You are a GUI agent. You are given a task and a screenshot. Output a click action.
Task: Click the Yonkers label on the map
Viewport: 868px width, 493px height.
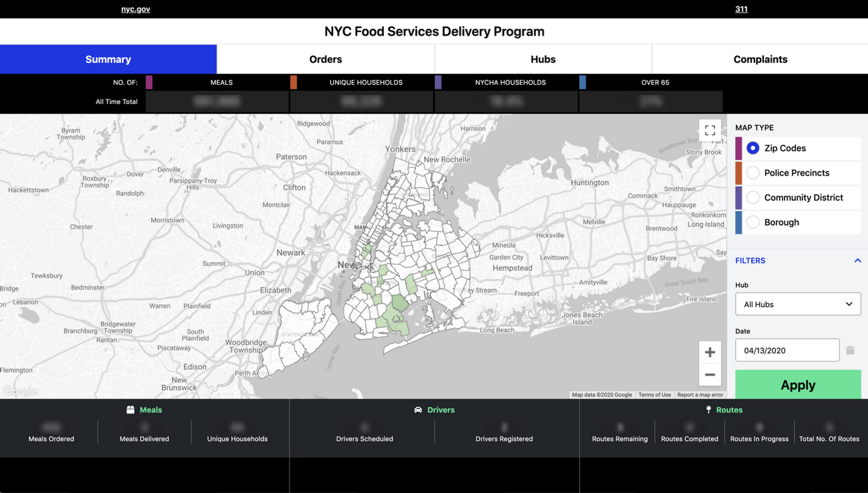point(400,149)
